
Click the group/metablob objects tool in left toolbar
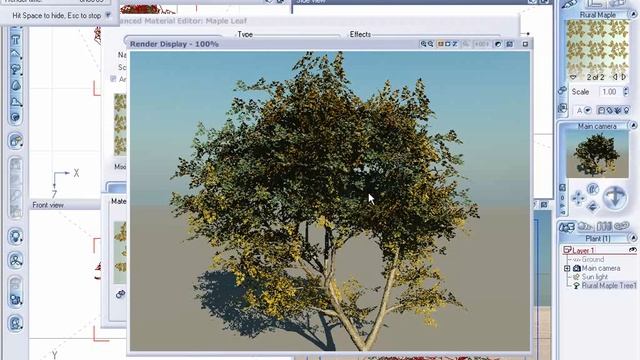16,260
